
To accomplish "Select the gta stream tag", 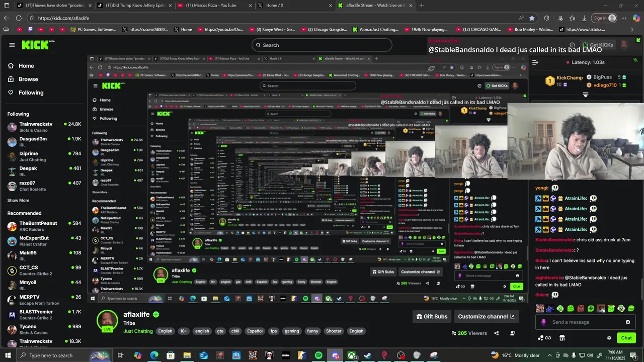I will [220, 331].
